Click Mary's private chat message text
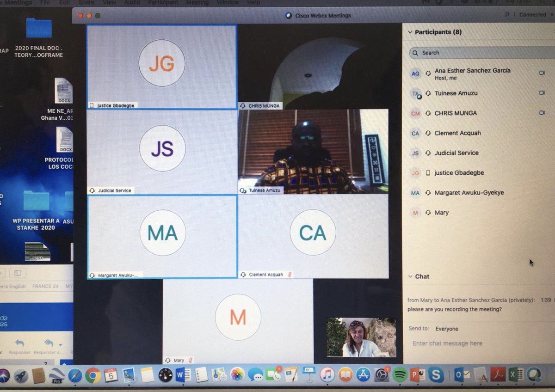Viewport: 555px width, 392px height. click(455, 310)
